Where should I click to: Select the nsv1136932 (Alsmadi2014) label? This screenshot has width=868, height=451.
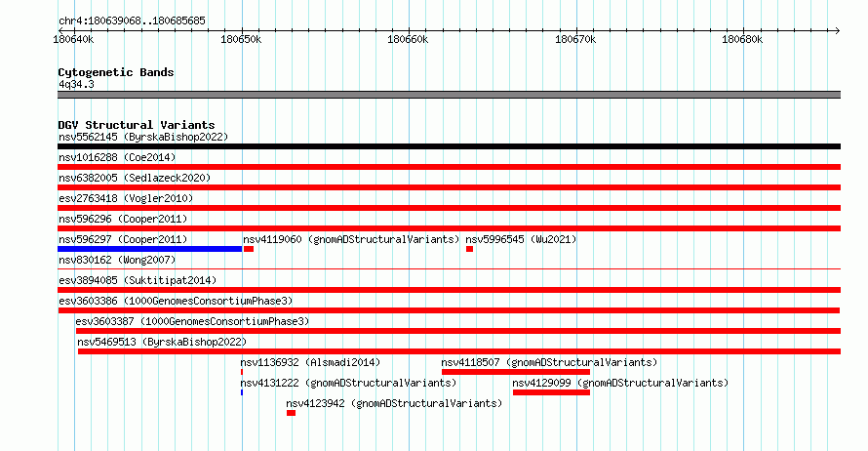310,362
